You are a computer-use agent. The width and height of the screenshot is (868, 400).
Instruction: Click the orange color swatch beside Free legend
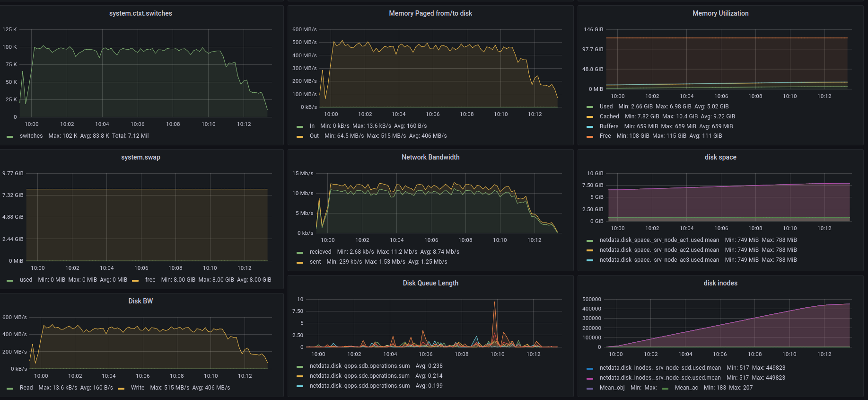coord(590,136)
